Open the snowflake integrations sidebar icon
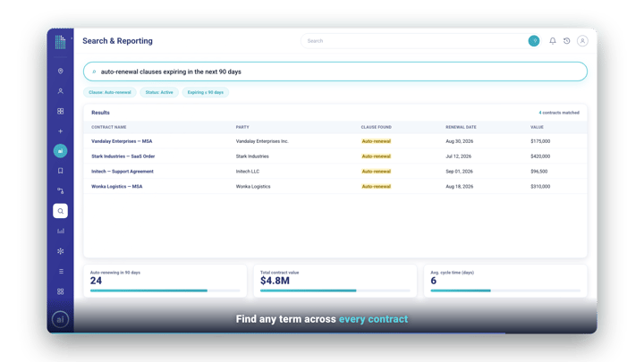This screenshot has width=644, height=362. (x=61, y=251)
